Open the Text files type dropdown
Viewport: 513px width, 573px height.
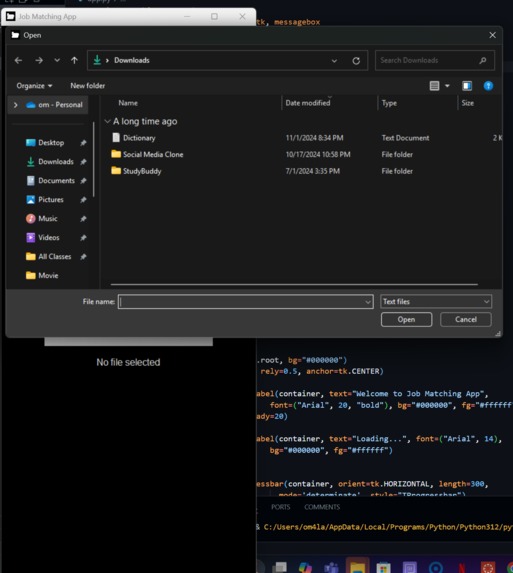click(436, 301)
